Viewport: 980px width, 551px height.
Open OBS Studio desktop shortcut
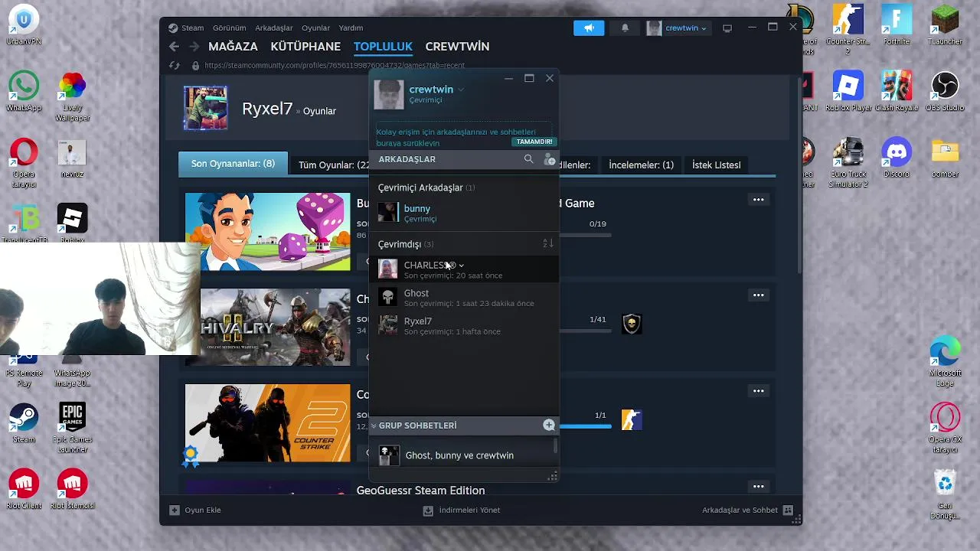click(x=946, y=91)
